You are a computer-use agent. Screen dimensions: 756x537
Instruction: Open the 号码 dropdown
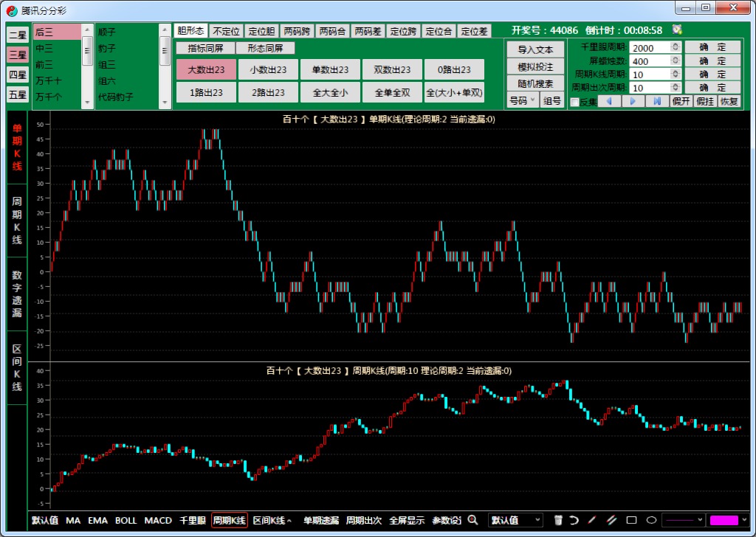click(x=523, y=100)
